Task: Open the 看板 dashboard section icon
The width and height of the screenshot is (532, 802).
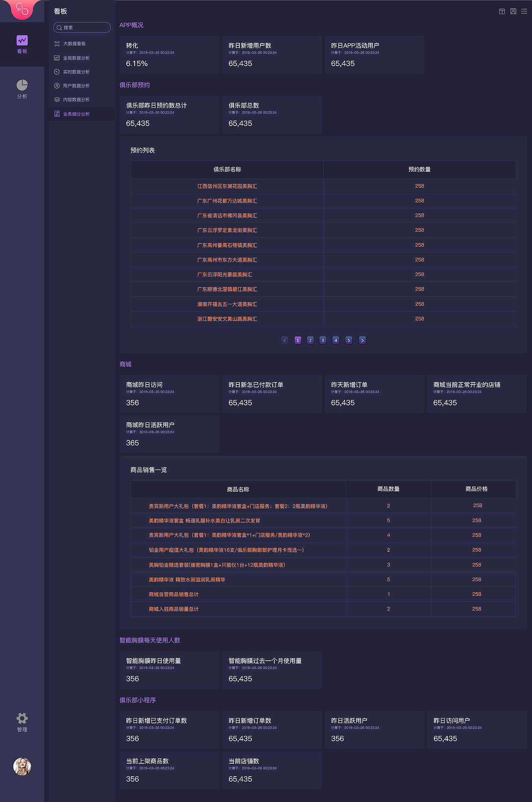Action: pyautogui.click(x=22, y=40)
